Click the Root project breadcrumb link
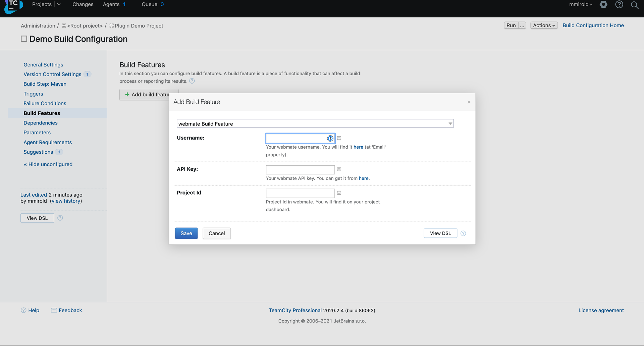The image size is (644, 346). 85,26
